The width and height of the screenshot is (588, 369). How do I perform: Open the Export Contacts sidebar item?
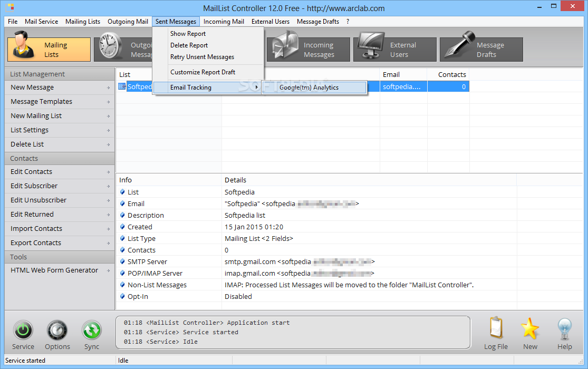coord(60,243)
